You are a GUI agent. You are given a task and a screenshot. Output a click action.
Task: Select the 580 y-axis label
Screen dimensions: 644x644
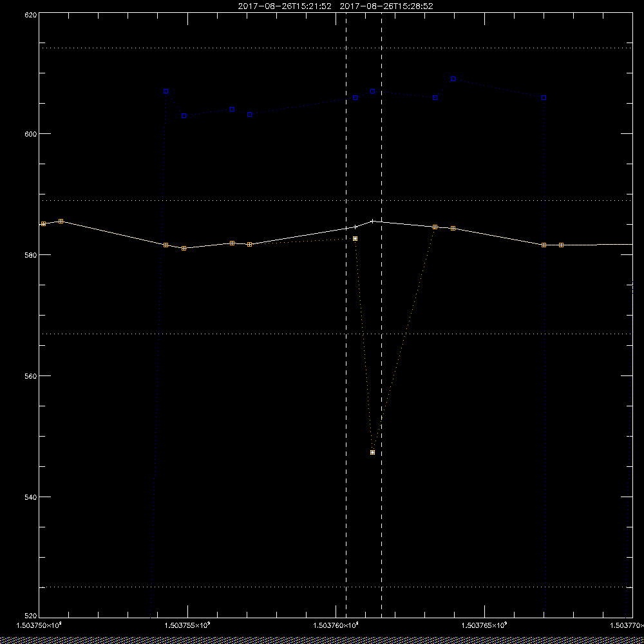[31, 254]
